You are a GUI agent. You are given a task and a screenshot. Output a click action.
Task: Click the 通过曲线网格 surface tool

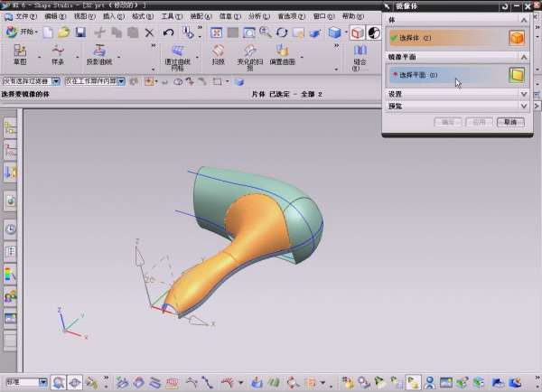click(182, 58)
